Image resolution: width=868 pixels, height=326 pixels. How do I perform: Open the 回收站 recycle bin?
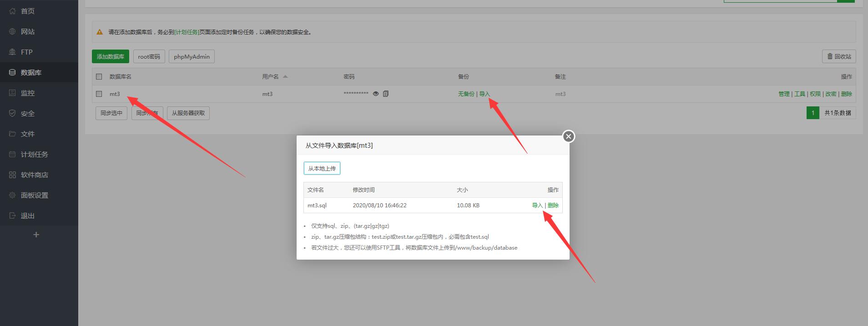(x=838, y=56)
